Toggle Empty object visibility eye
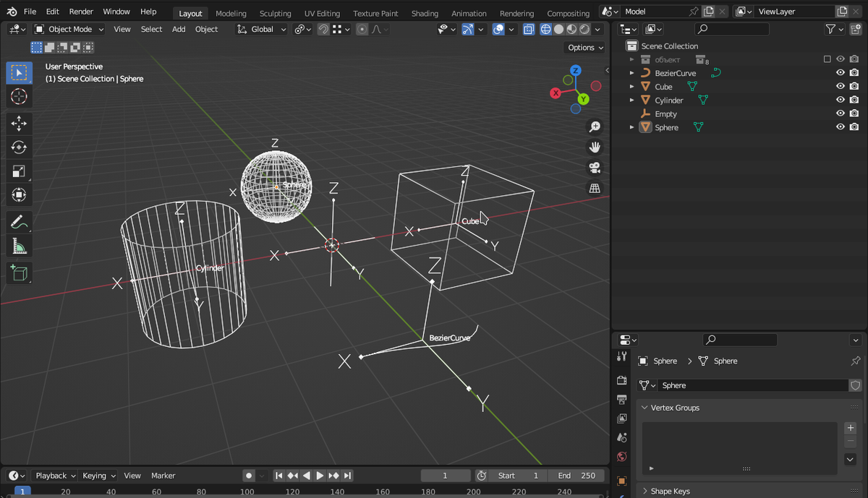This screenshot has height=498, width=868. (841, 113)
